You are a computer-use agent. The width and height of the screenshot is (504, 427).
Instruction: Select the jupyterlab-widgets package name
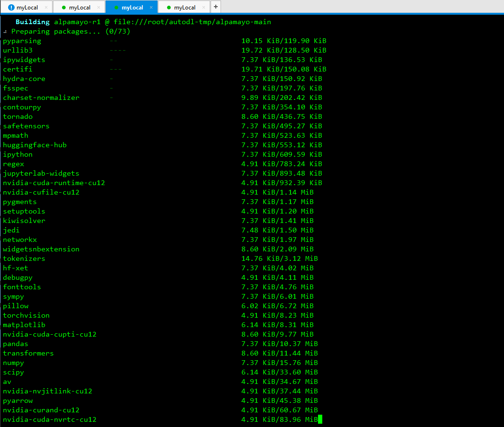coord(41,173)
